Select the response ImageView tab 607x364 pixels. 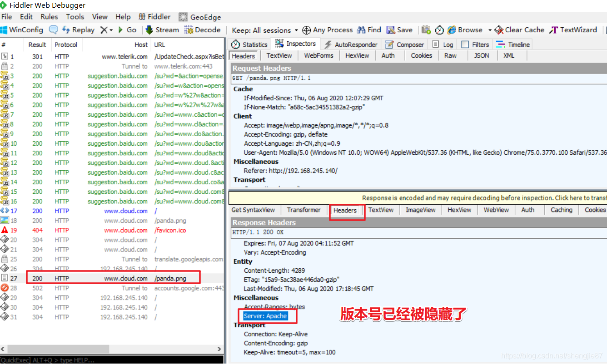pos(420,210)
